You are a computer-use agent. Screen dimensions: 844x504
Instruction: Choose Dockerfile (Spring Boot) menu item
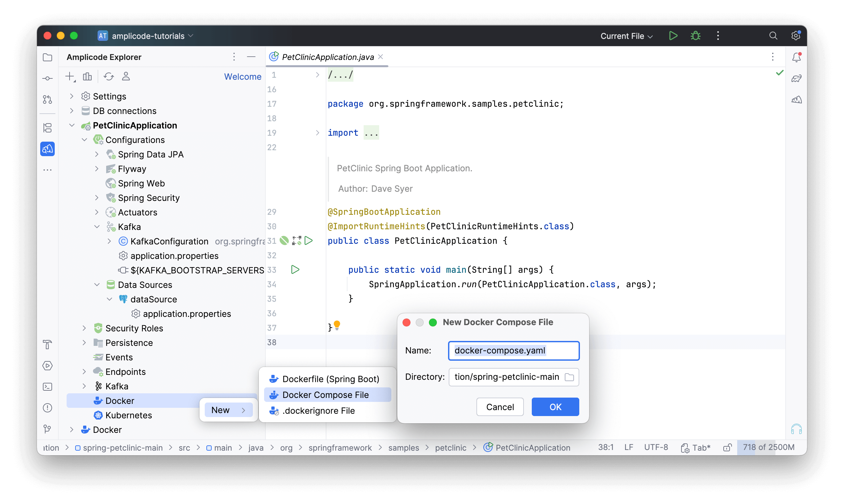tap(327, 379)
